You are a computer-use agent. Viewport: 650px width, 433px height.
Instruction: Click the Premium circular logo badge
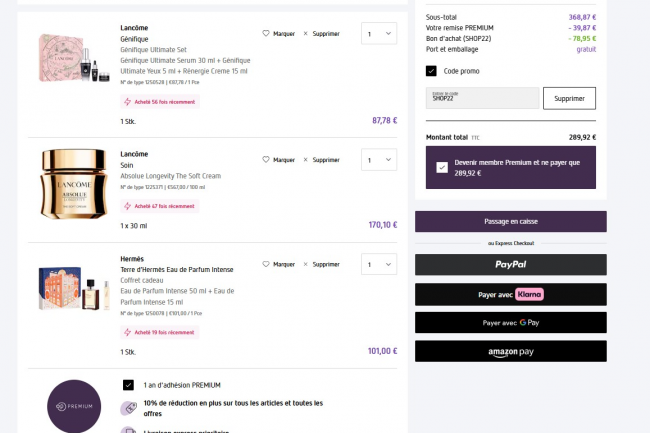pos(74,407)
